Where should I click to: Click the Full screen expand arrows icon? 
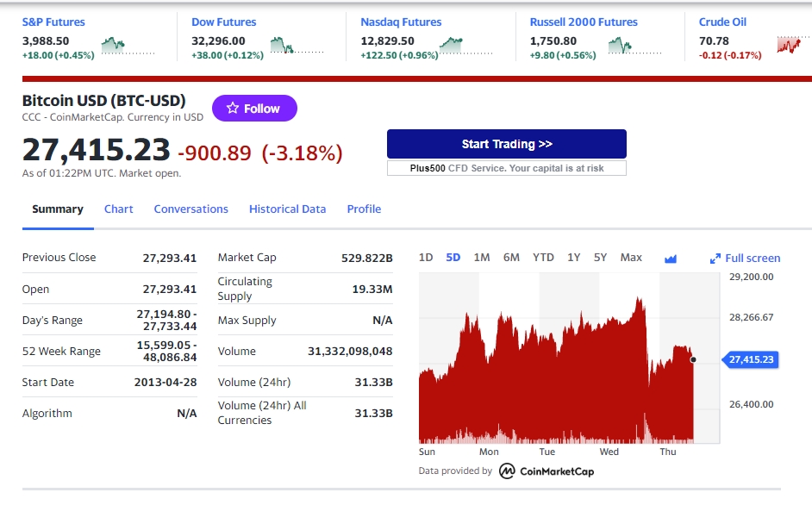(x=715, y=258)
